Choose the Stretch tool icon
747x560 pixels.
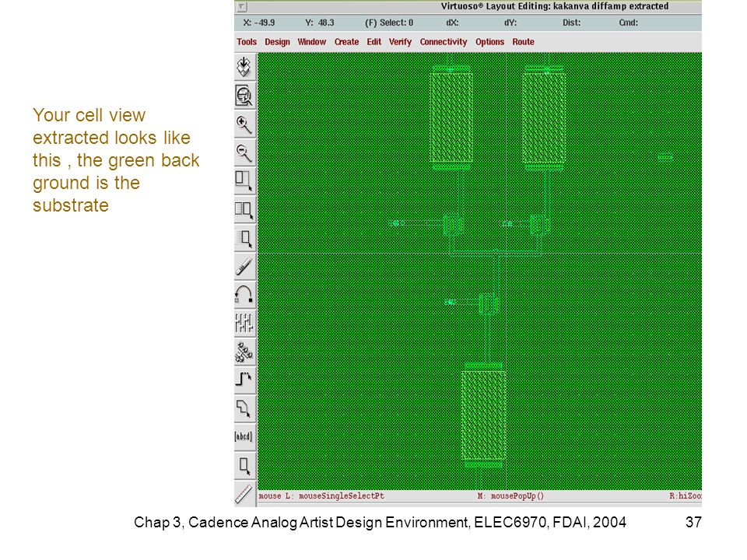tap(244, 181)
